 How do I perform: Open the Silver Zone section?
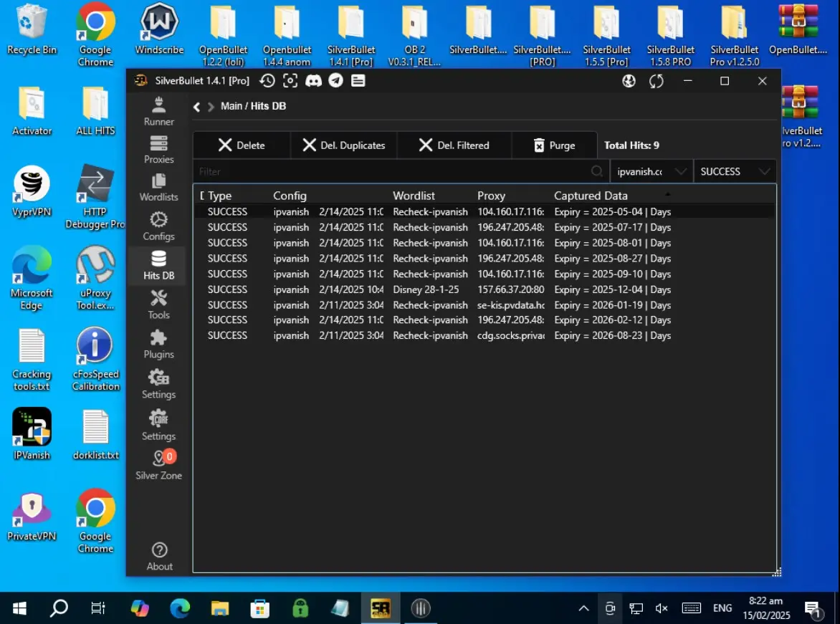[x=158, y=465]
